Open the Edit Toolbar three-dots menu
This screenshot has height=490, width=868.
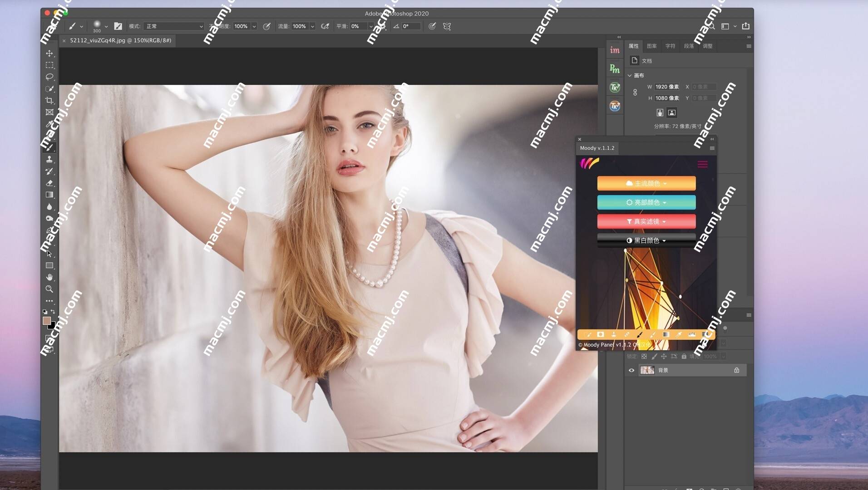(x=49, y=301)
